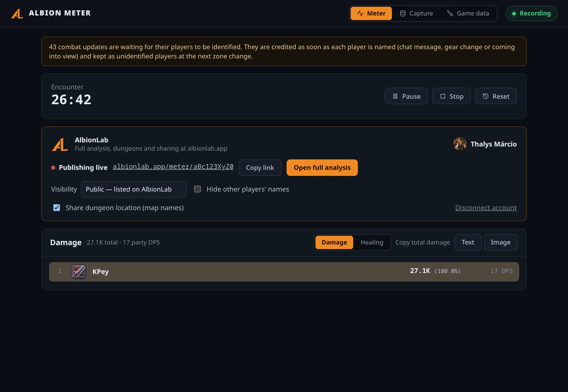The image size is (568, 392).
Task: Open the Game data tab
Action: point(468,13)
